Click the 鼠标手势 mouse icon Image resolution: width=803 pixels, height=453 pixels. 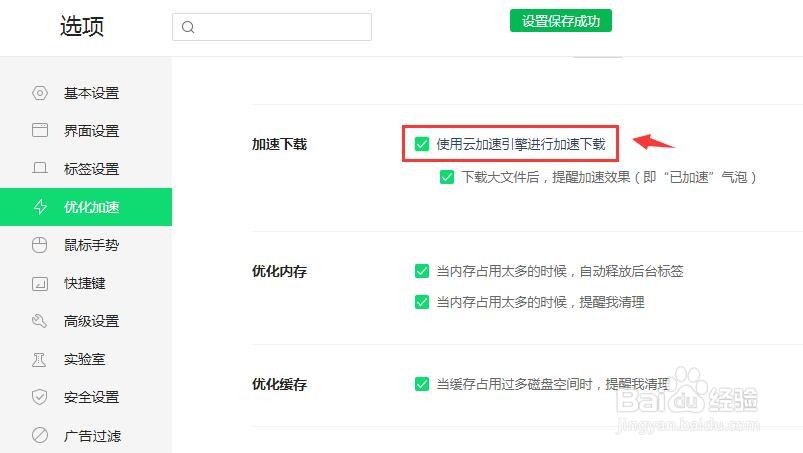[39, 245]
